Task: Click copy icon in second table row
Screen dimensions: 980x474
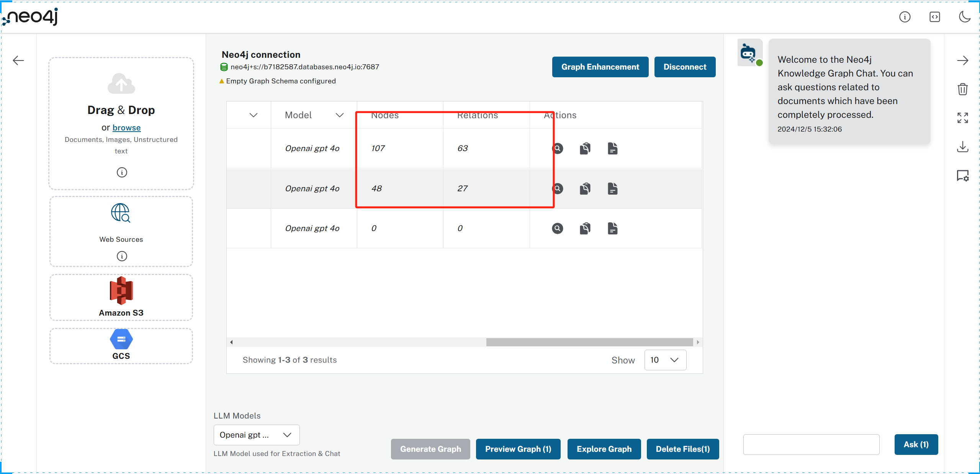Action: [585, 189]
